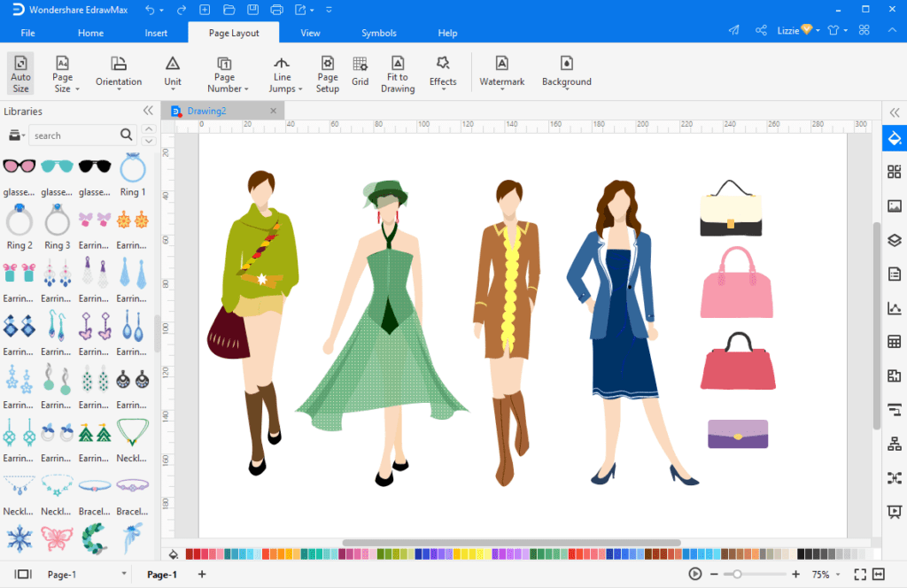Open Page Setup
Screen dimensions: 907x588
tap(327, 73)
